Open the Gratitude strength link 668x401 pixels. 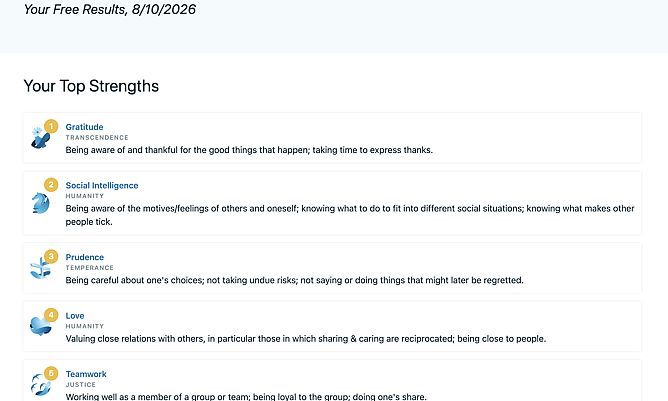click(84, 127)
